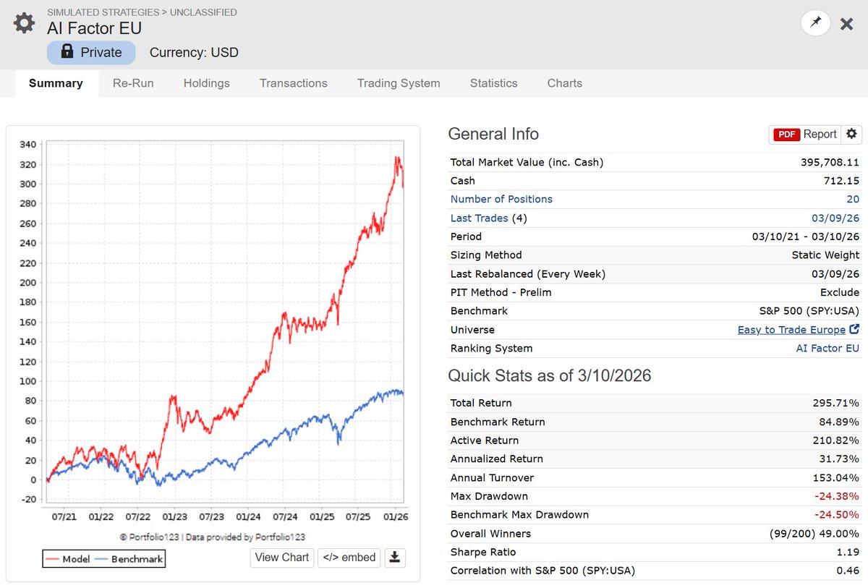Switch to the Summary tab
This screenshot has height=588, width=868.
click(x=56, y=83)
